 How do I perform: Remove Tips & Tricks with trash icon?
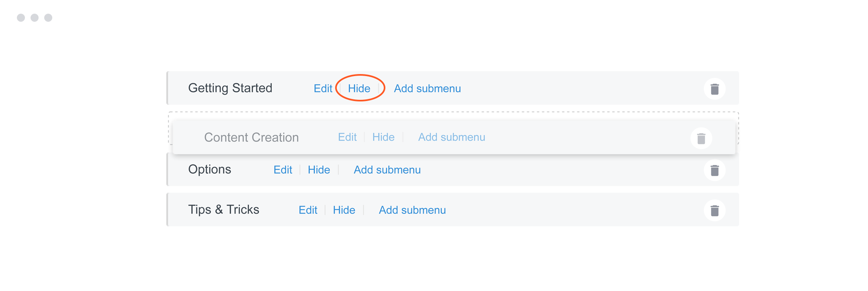click(714, 211)
